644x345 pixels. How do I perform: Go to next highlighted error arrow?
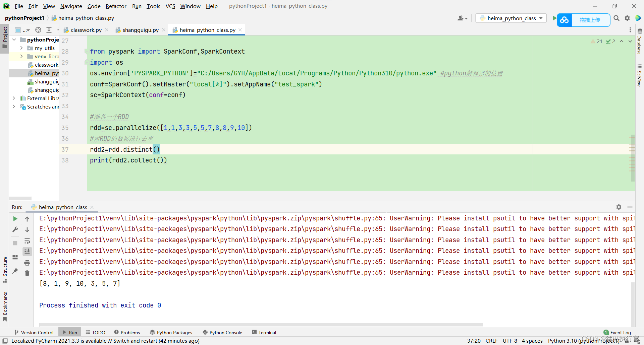pos(630,41)
